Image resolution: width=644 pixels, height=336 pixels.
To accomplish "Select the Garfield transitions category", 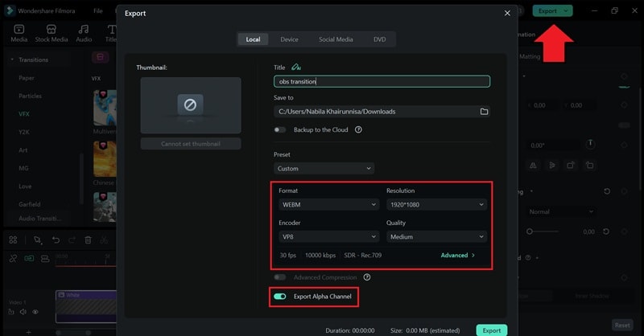I will click(x=30, y=204).
